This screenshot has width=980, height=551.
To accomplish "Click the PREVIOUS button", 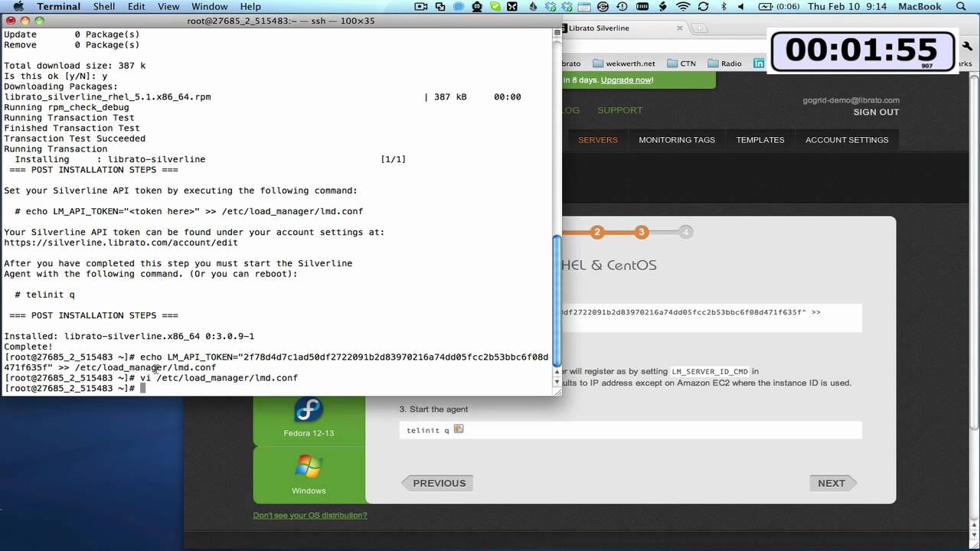I will coord(437,483).
